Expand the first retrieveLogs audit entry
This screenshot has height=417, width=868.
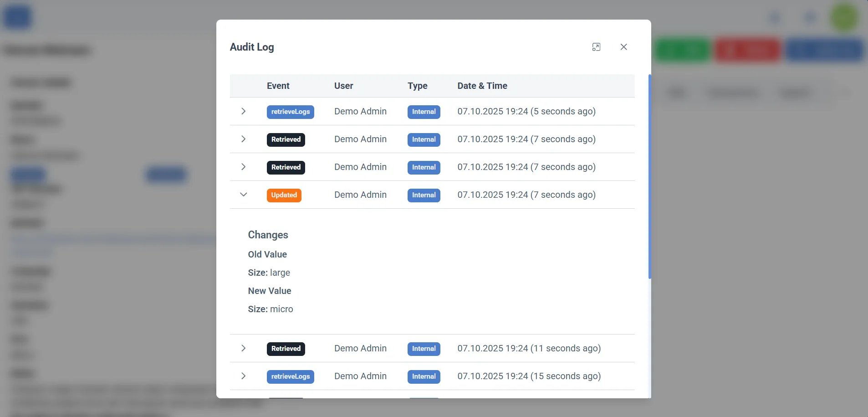[x=243, y=111]
